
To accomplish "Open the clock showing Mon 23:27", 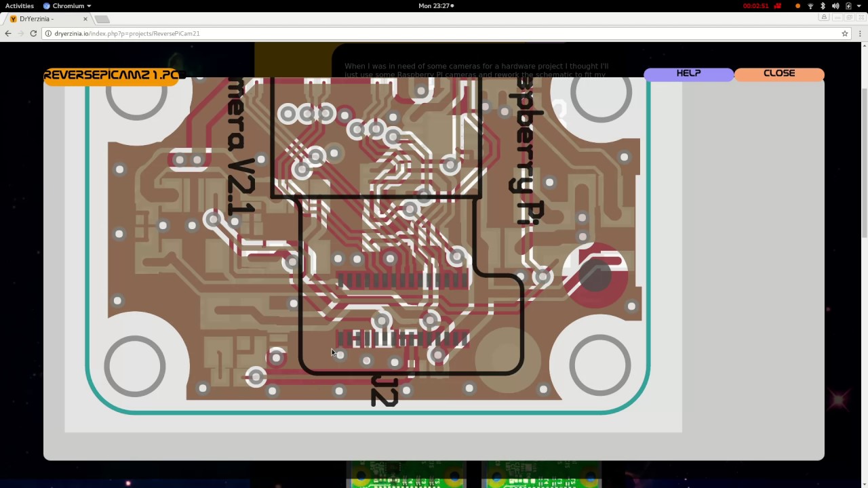I will (435, 5).
